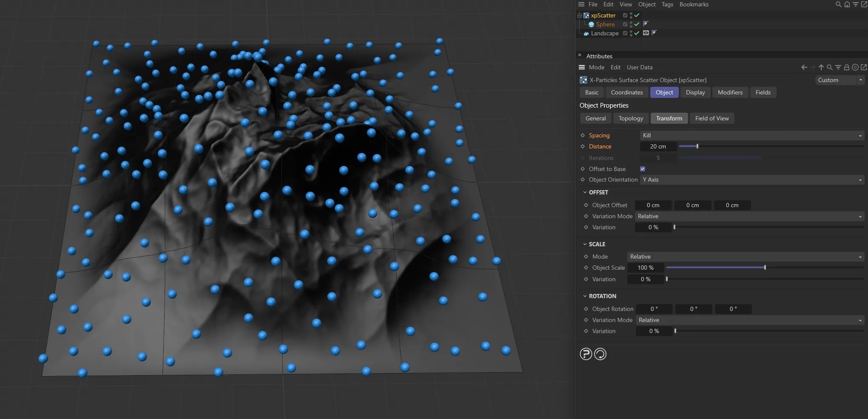
Task: Open the Bookmarks menu
Action: coord(694,4)
